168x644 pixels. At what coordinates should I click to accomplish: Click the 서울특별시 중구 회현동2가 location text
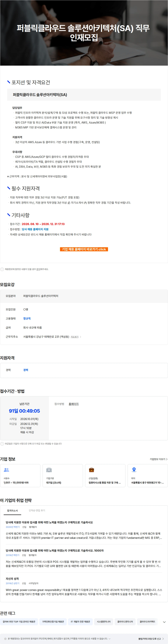[148, 483]
